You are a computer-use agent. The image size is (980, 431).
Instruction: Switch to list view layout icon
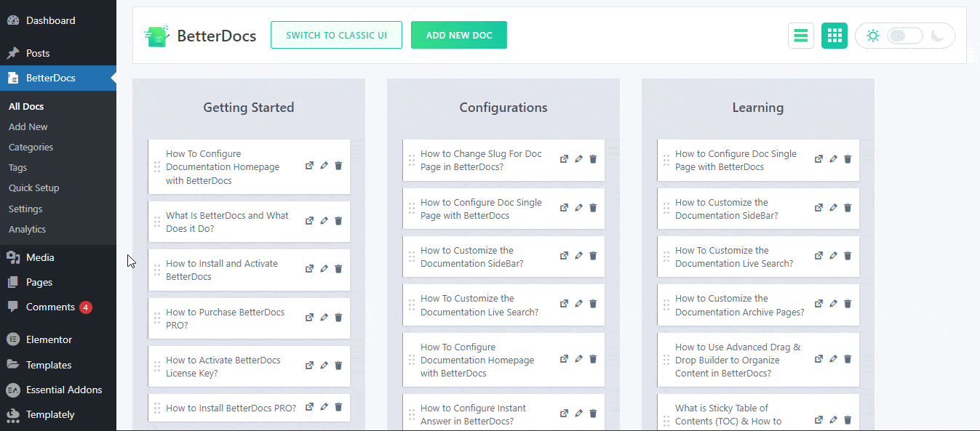[800, 36]
